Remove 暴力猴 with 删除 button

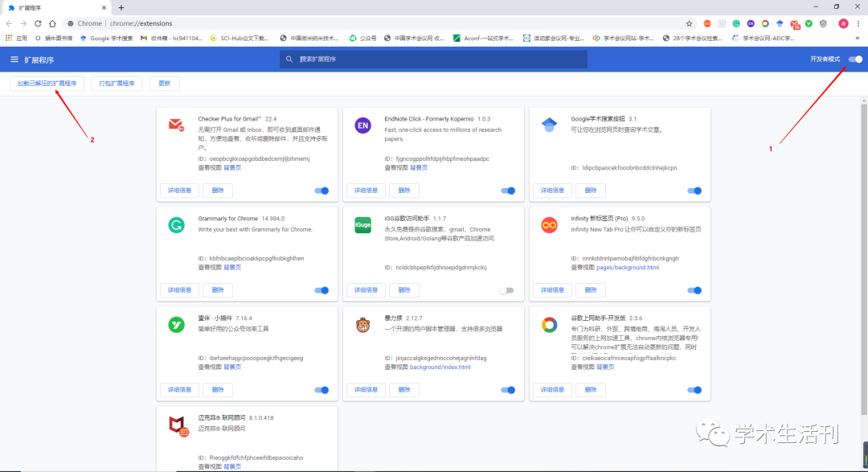[404, 390]
